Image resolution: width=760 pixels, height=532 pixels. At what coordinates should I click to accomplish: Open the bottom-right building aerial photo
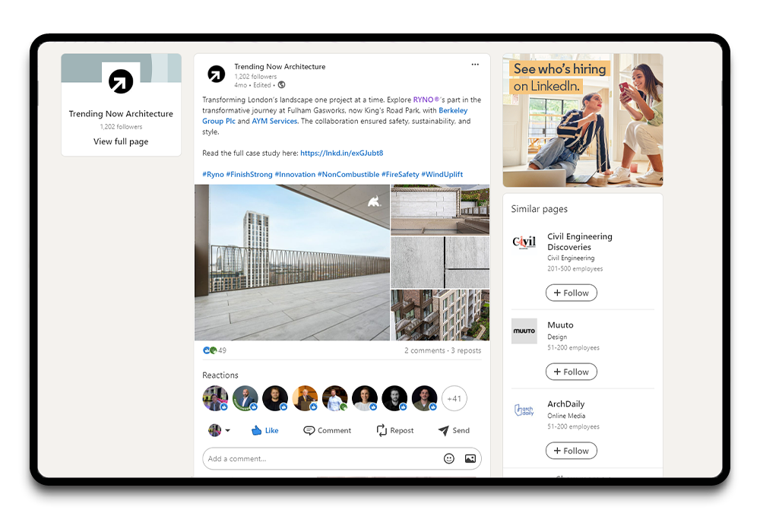[440, 315]
